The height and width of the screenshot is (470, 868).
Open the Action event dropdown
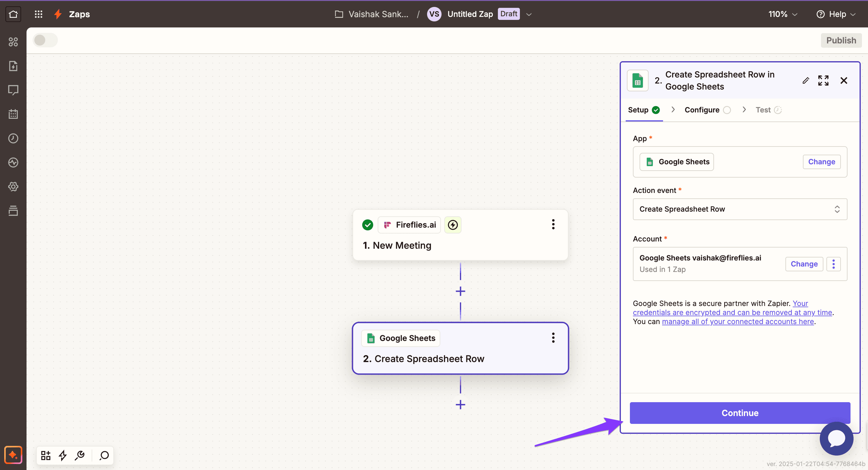pyautogui.click(x=740, y=209)
